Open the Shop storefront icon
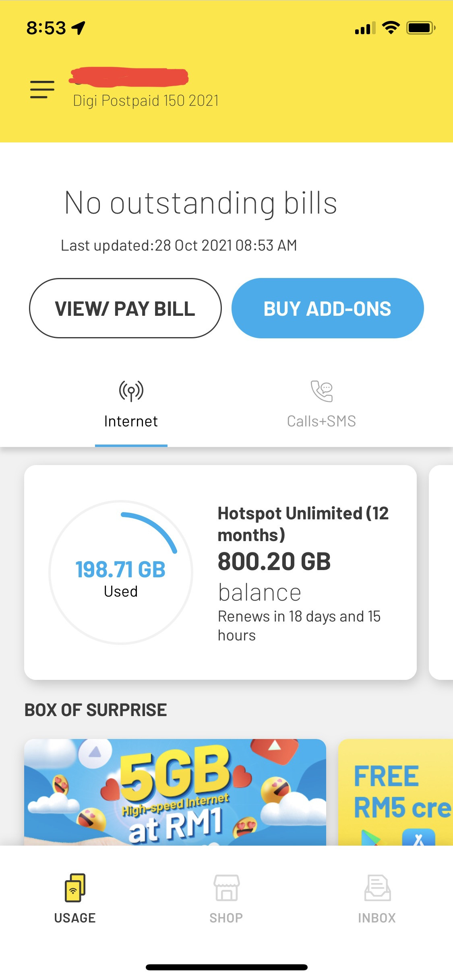 click(226, 887)
